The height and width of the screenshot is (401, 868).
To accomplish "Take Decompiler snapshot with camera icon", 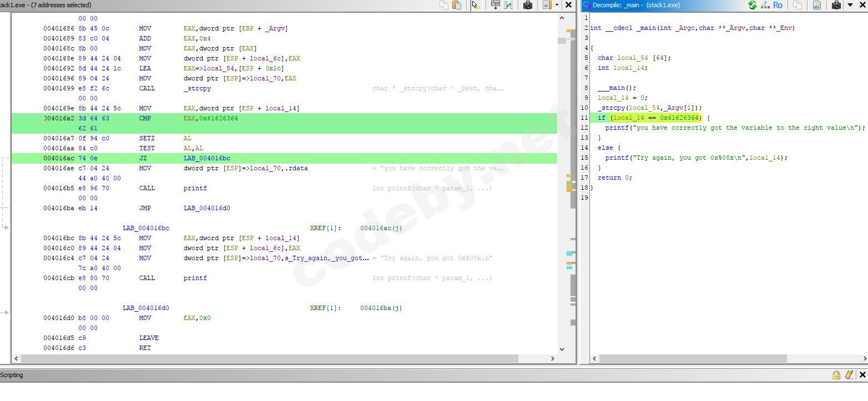I will click(836, 5).
